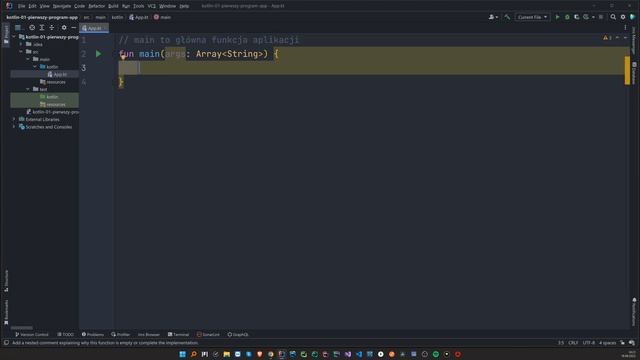The width and height of the screenshot is (640, 360).
Task: Click the yellow warning stripe on scrollbar
Action: [x=627, y=70]
